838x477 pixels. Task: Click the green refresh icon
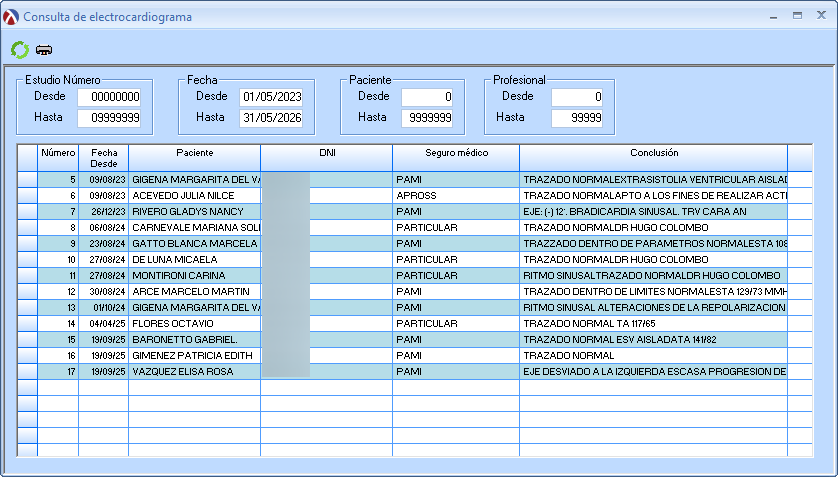20,50
